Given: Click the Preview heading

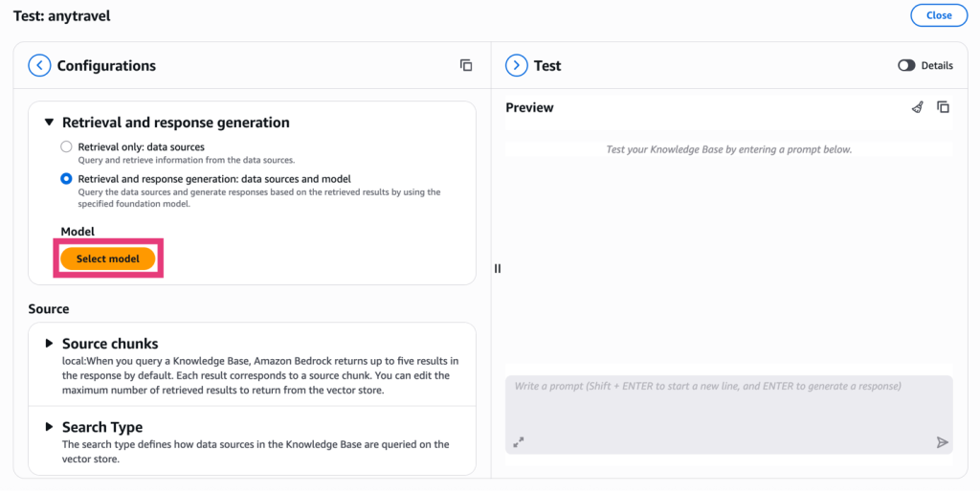Looking at the screenshot, I should 529,108.
